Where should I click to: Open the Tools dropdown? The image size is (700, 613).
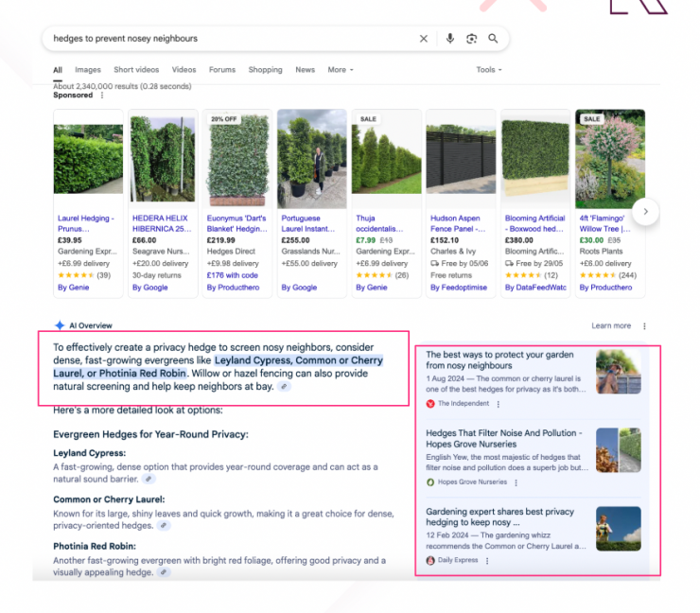click(488, 70)
